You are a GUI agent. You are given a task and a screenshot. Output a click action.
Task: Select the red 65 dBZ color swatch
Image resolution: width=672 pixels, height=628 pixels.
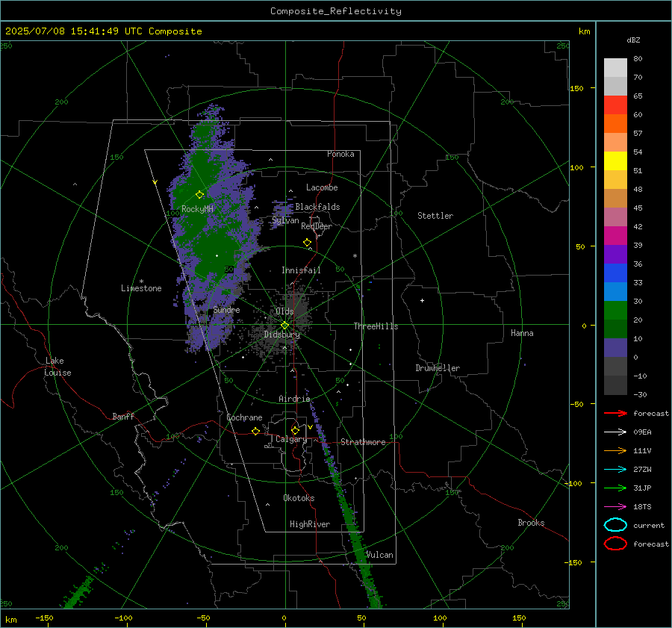(615, 105)
